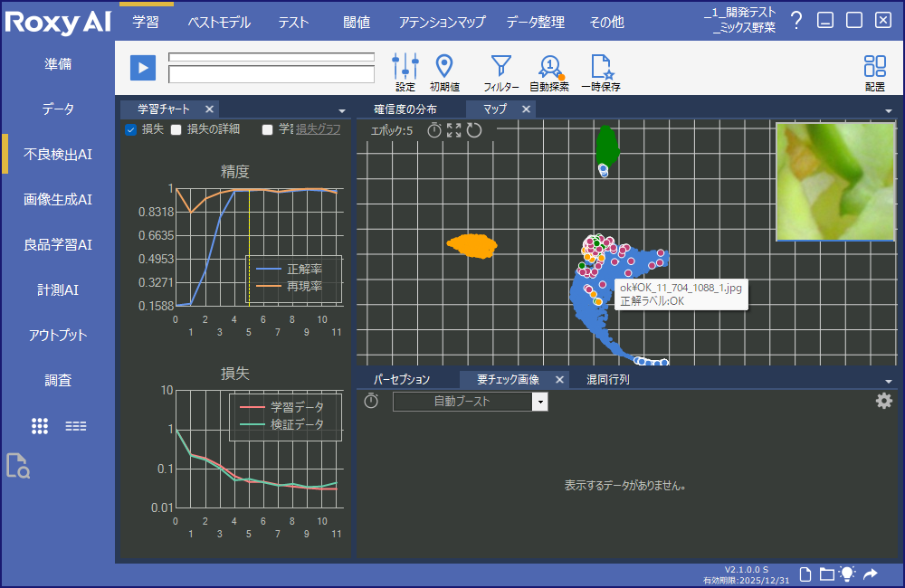Viewport: 905px width, 588px height.
Task: Click the 損失グラフ link
Action: tap(318, 129)
